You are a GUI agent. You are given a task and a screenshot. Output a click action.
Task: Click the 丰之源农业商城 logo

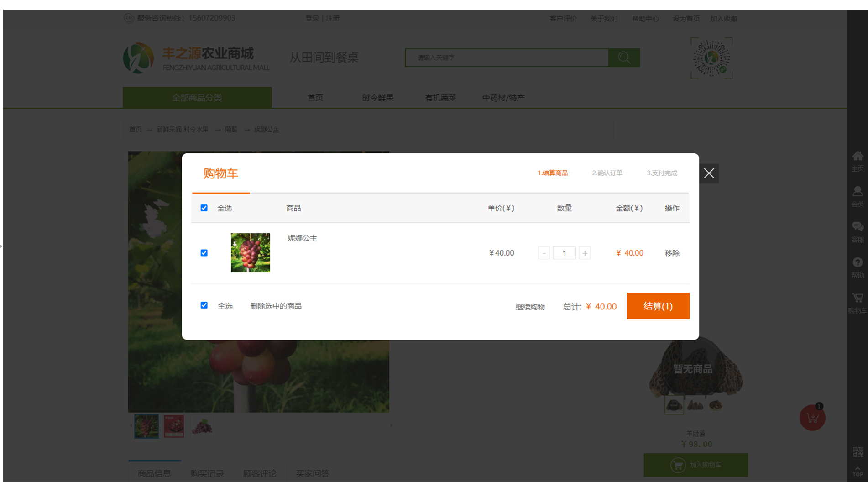click(x=196, y=58)
